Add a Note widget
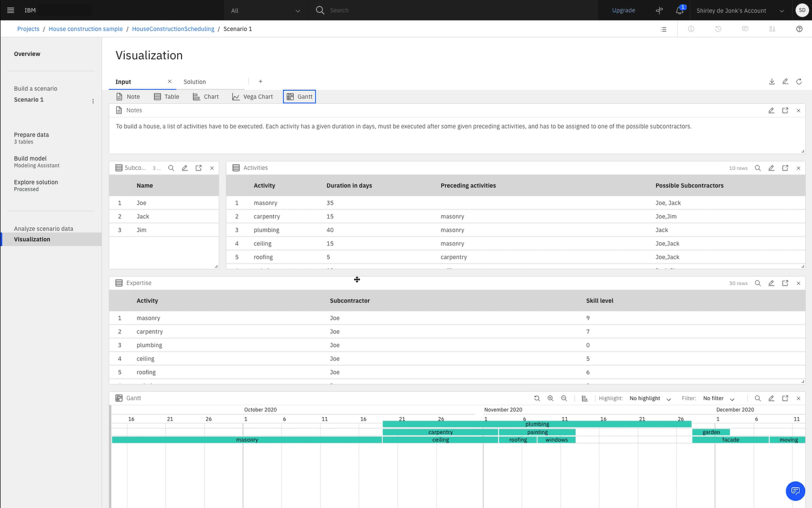 point(128,97)
